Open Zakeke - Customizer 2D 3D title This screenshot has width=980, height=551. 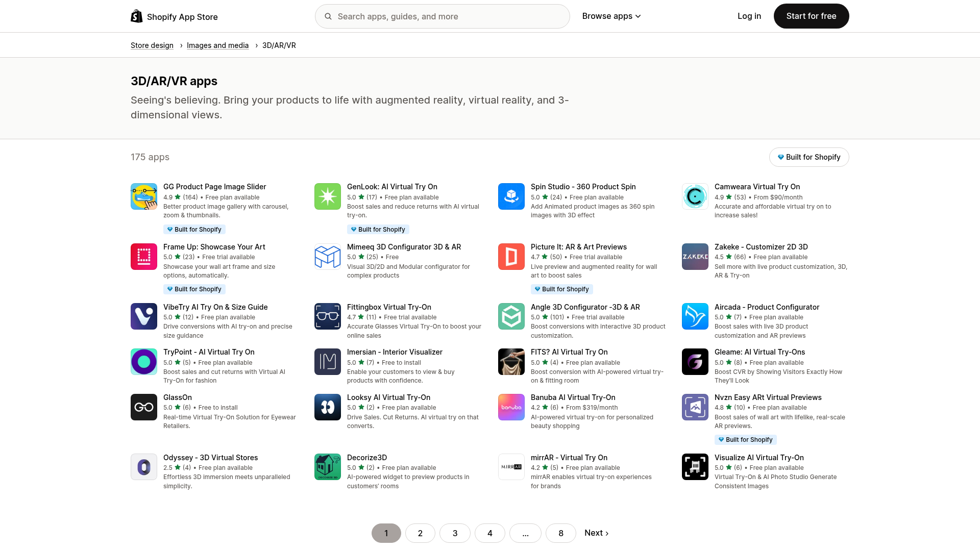761,247
